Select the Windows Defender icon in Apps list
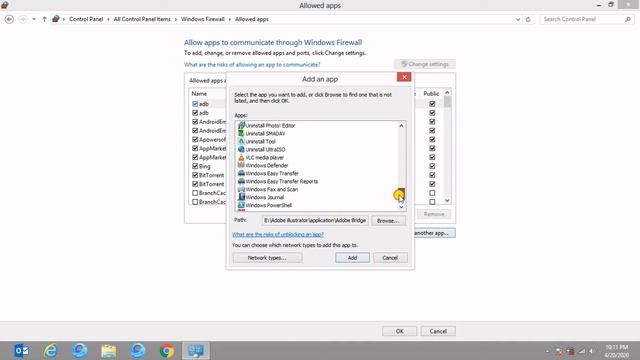Screen dimensions: 640x360 pos(241,165)
